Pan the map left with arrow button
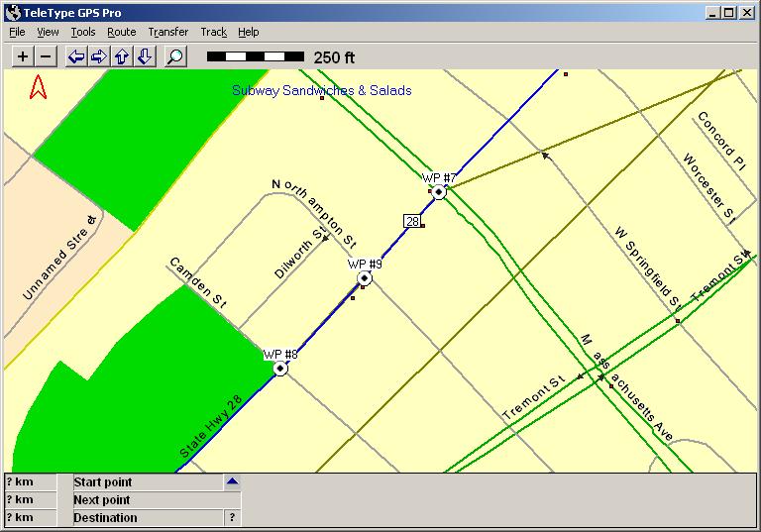 [x=76, y=56]
